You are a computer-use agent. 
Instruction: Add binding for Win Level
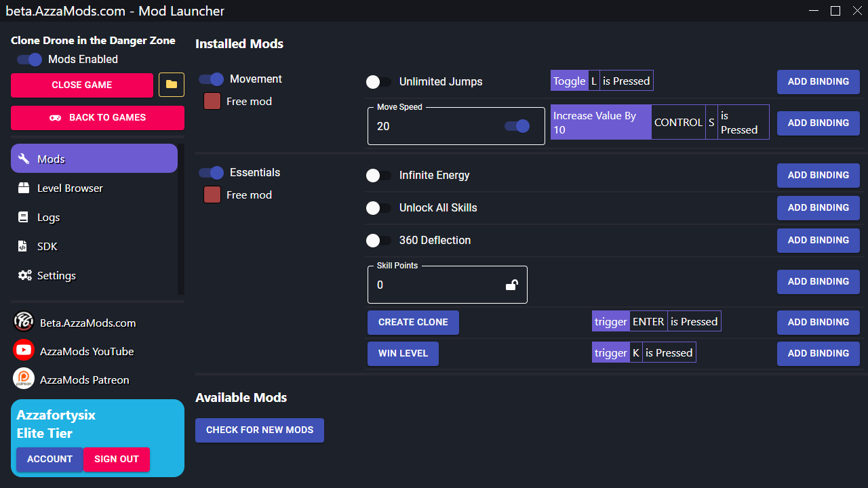pos(818,353)
